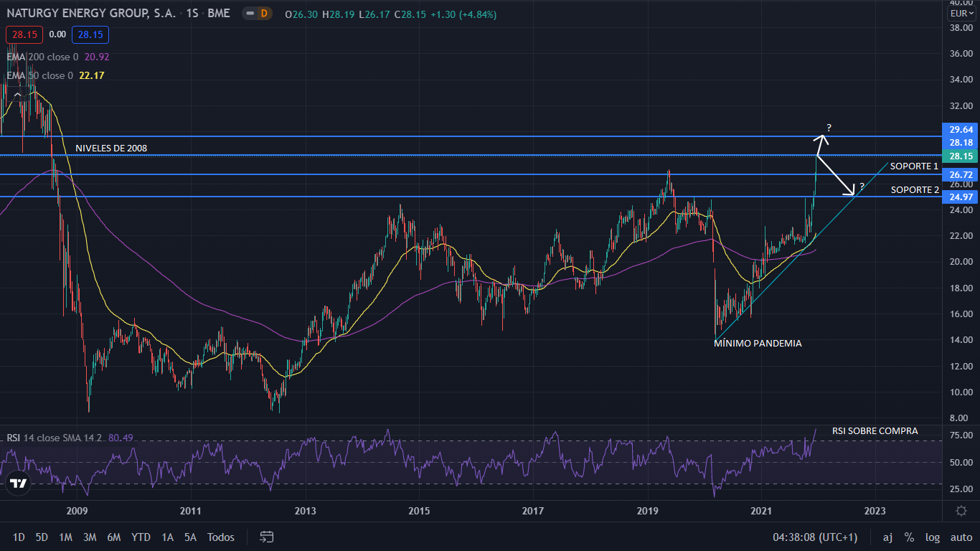Select the YTD time range
This screenshot has height=551, width=980.
coord(141,537)
